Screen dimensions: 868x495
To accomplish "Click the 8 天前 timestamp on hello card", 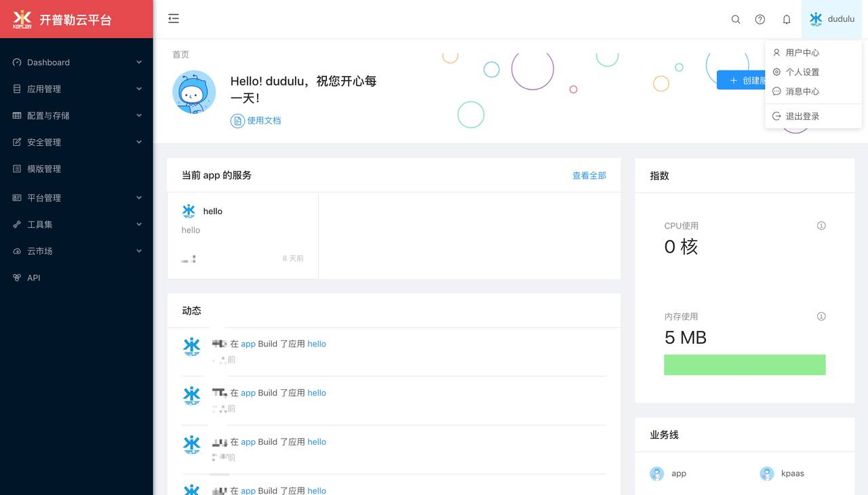I will 293,258.
